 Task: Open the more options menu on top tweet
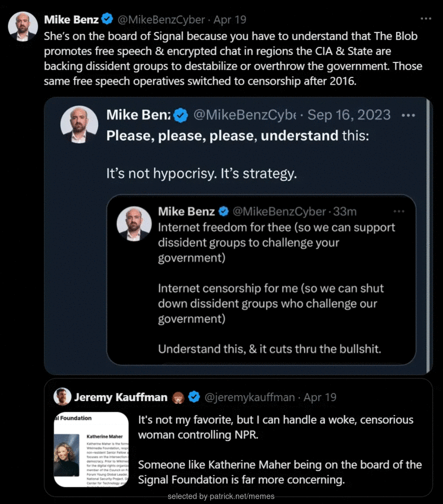tap(426, 19)
